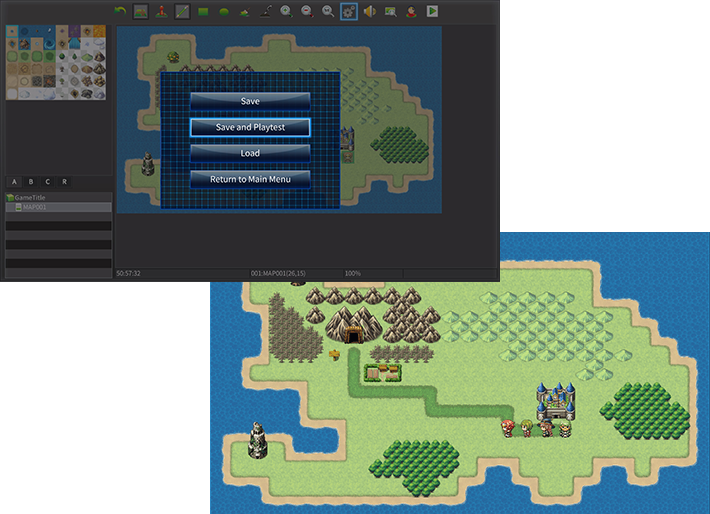Click the 100% zoom status value
This screenshot has width=710, height=514.
click(353, 274)
